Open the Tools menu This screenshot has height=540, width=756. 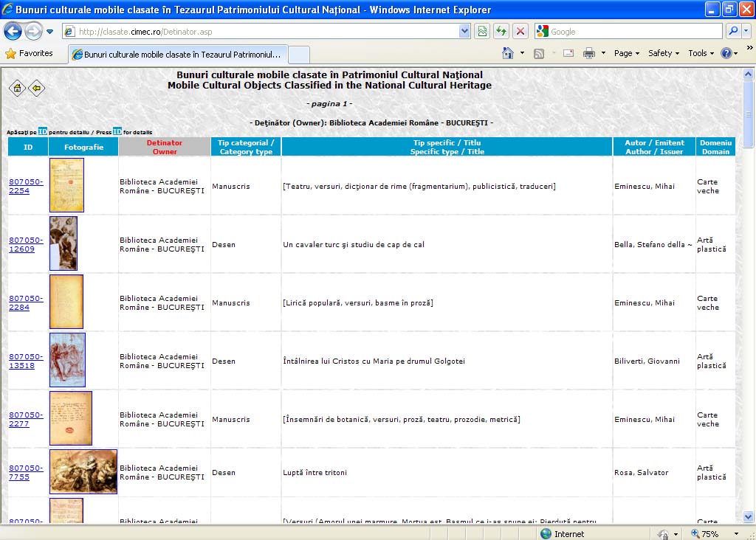point(701,53)
